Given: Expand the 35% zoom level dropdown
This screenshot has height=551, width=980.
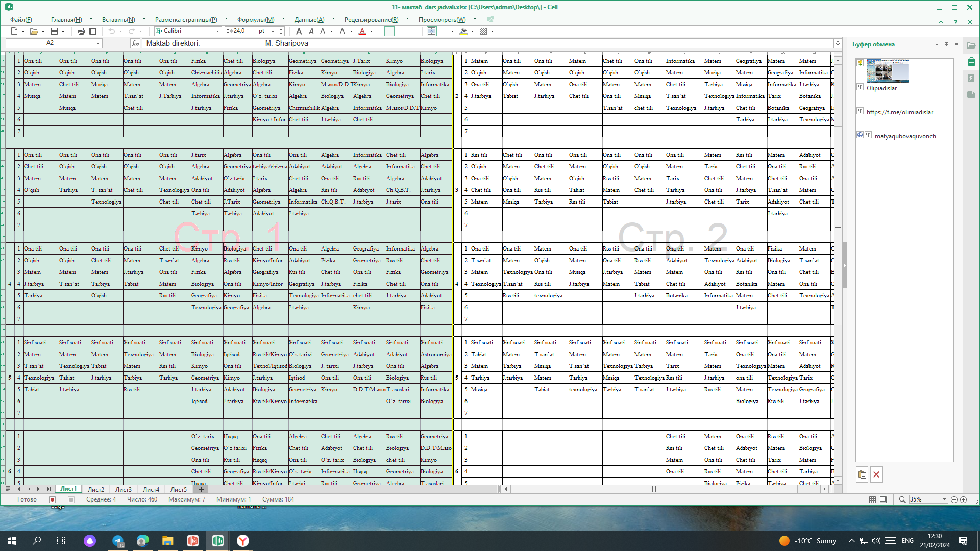Looking at the screenshot, I should point(944,499).
